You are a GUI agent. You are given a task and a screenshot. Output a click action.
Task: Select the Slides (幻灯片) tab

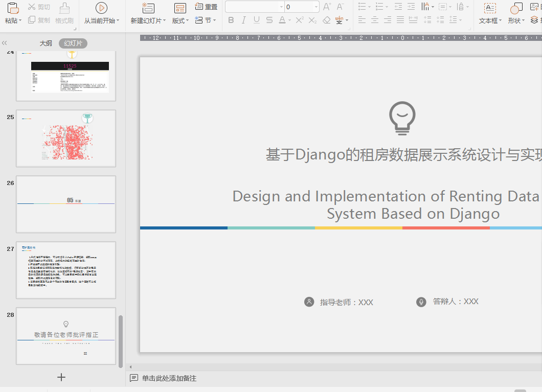coord(73,43)
